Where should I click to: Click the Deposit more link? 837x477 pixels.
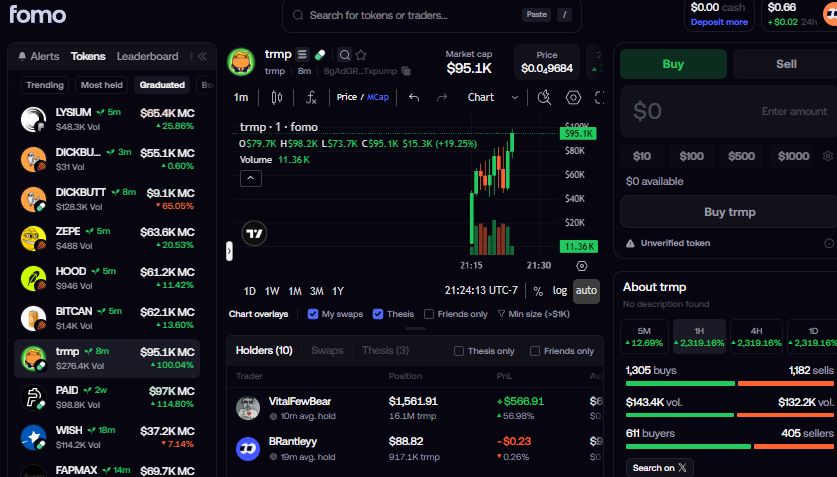point(719,22)
